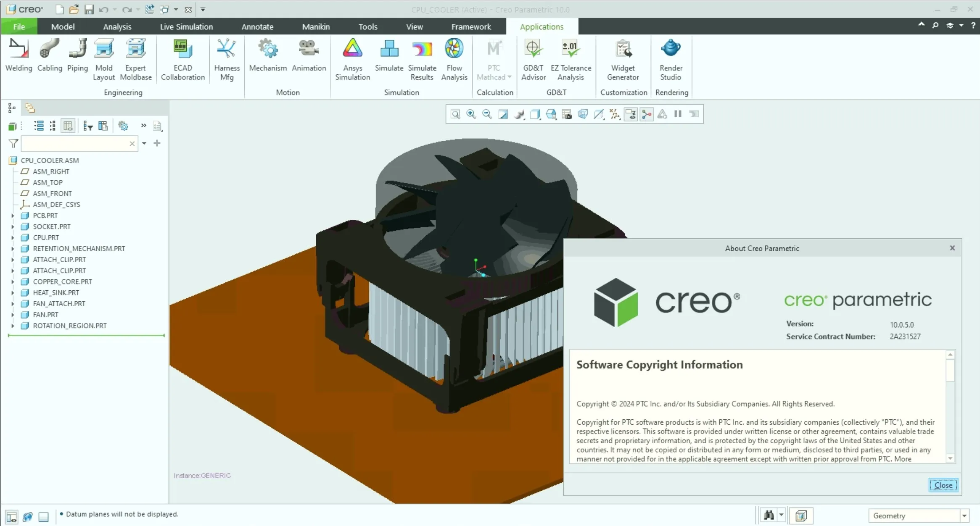Switch to the Annotate tab
Viewport: 980px width, 526px height.
click(x=257, y=26)
